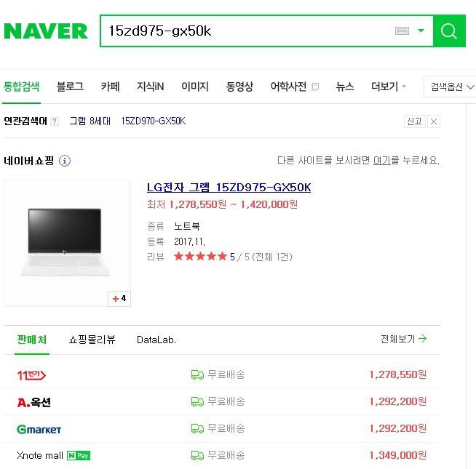Click the Xnote mall price 1,349,000원
476x469 pixels.
click(x=397, y=455)
